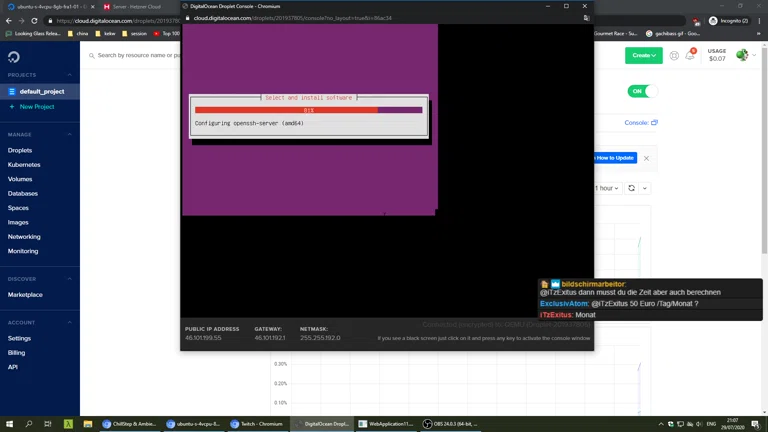Open Windows taskbar search
This screenshot has height=432, width=768.
coord(28,424)
